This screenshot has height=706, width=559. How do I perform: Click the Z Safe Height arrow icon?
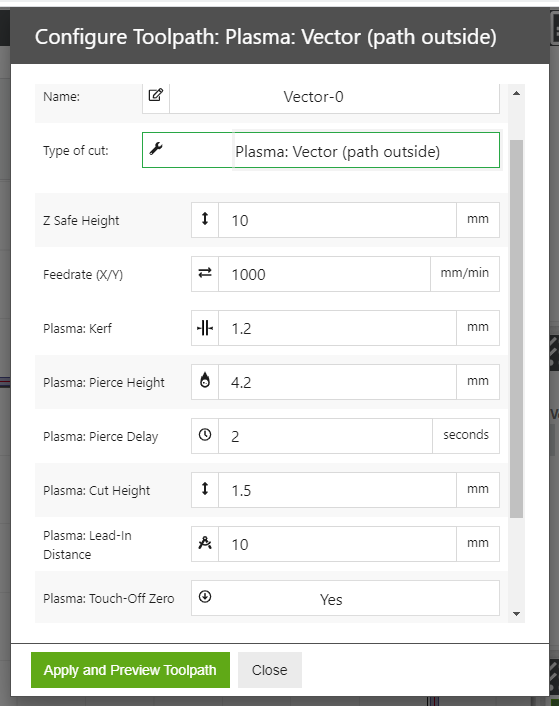click(x=205, y=219)
